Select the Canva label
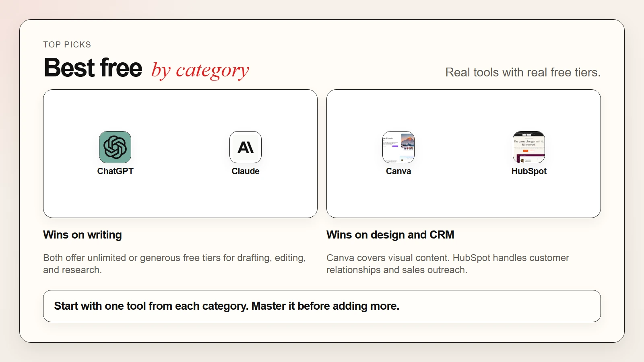The height and width of the screenshot is (362, 644). (398, 171)
